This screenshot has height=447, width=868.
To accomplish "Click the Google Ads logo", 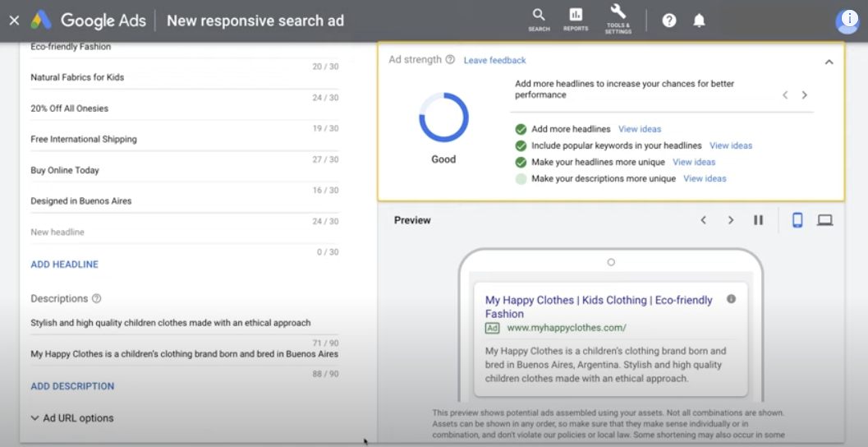I will coord(41,21).
